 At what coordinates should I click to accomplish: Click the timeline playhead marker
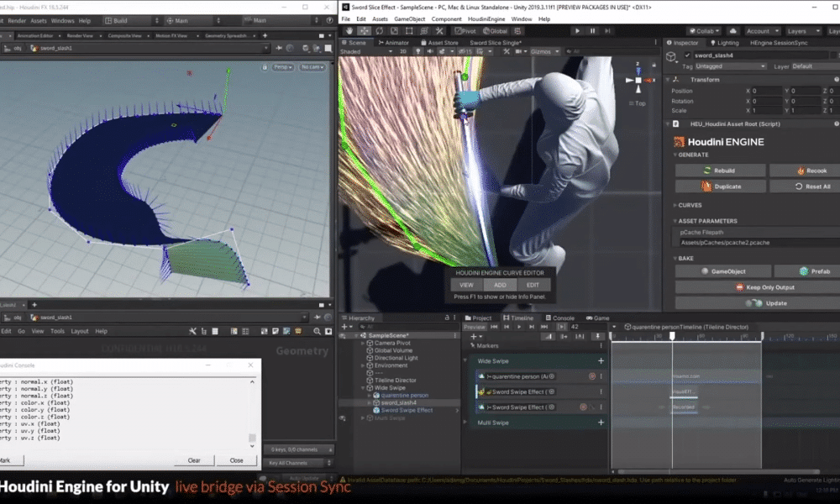(x=672, y=336)
